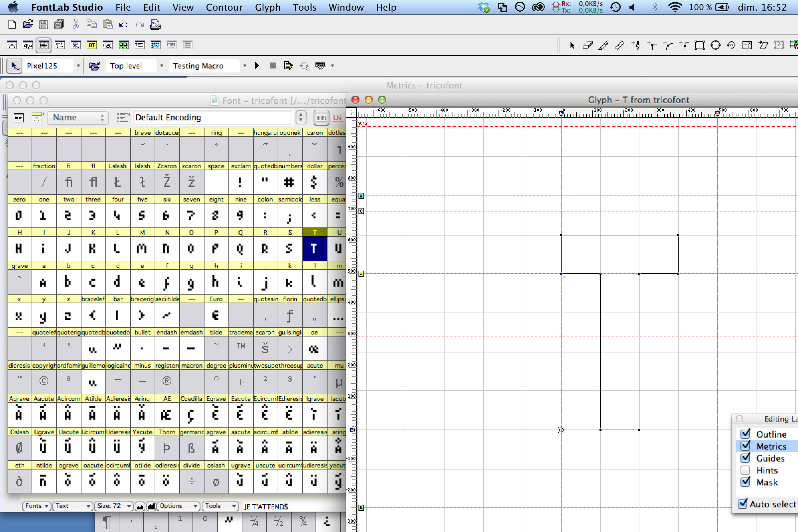This screenshot has height=532, width=798.
Task: Open the classes panel icon
Action: (x=107, y=45)
